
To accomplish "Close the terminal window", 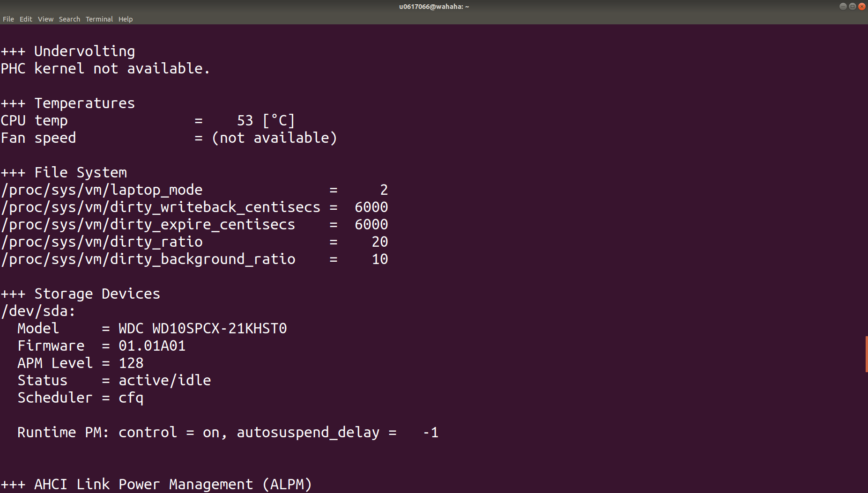I will pos(861,7).
